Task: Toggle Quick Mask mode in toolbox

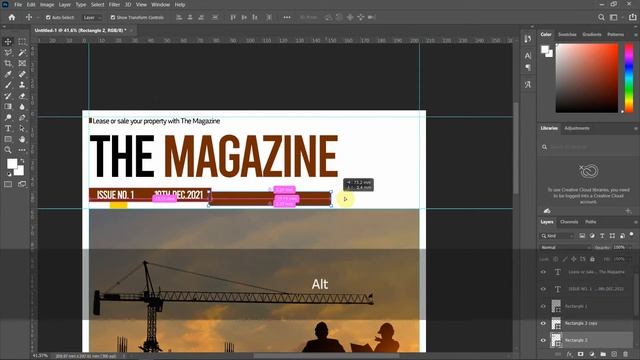Action: tap(8, 184)
